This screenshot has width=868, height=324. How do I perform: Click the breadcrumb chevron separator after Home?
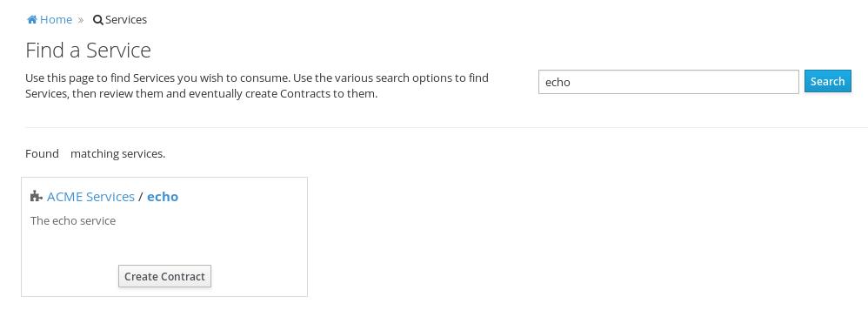pos(81,20)
